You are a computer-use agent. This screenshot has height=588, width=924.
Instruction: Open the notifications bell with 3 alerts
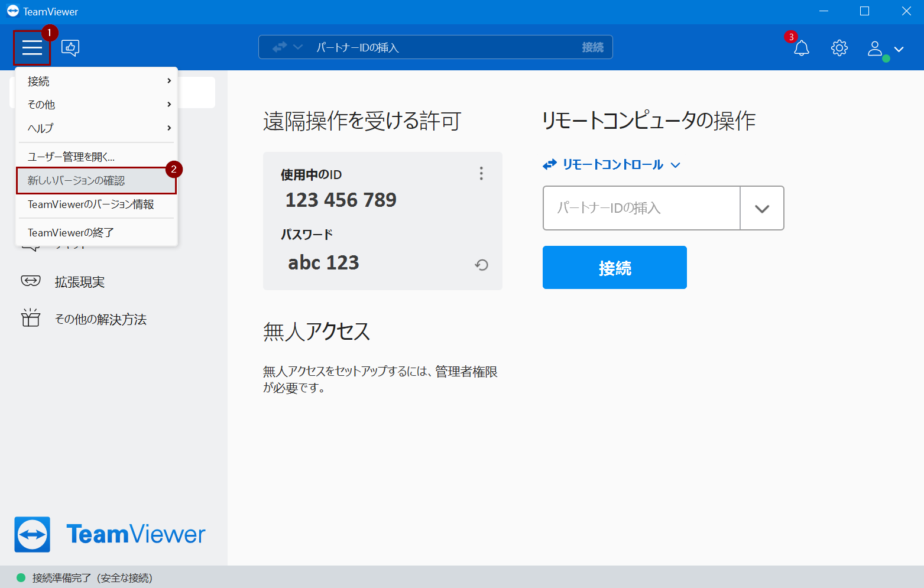coord(802,48)
